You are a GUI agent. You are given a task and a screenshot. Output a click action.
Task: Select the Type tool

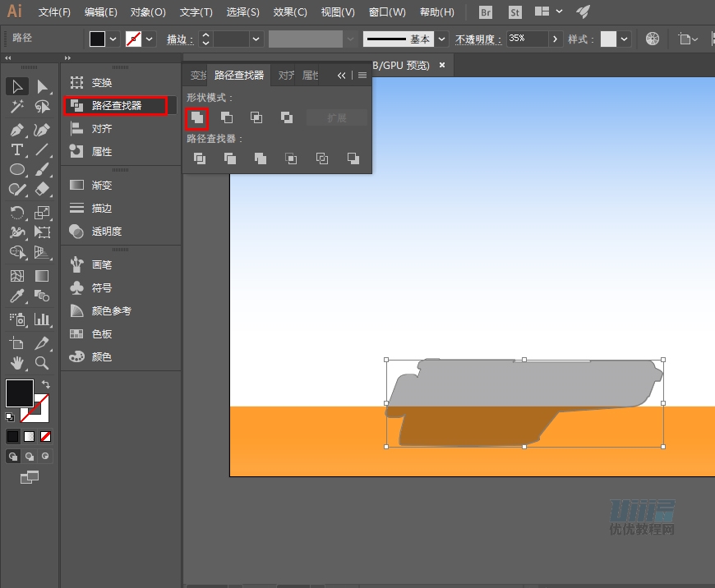click(16, 149)
